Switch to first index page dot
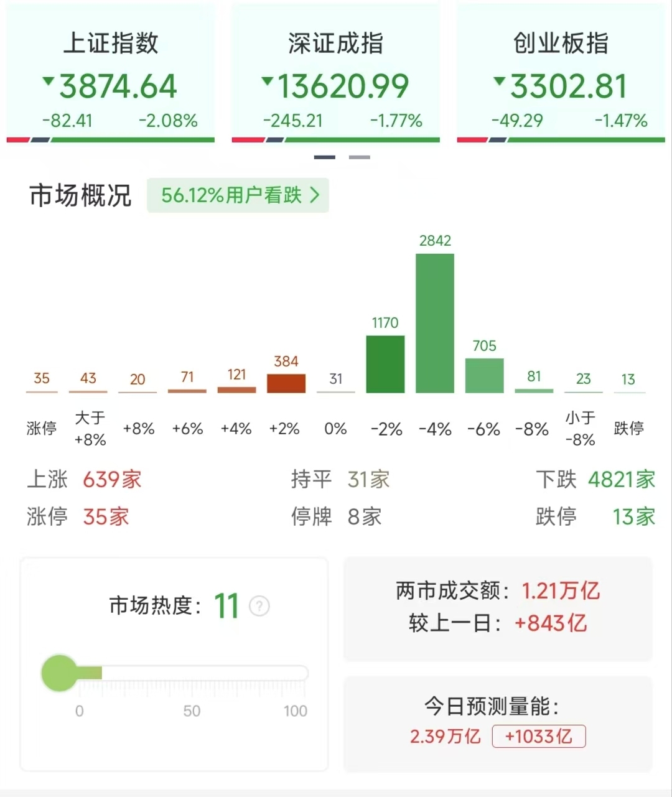The image size is (672, 797). click(x=324, y=157)
